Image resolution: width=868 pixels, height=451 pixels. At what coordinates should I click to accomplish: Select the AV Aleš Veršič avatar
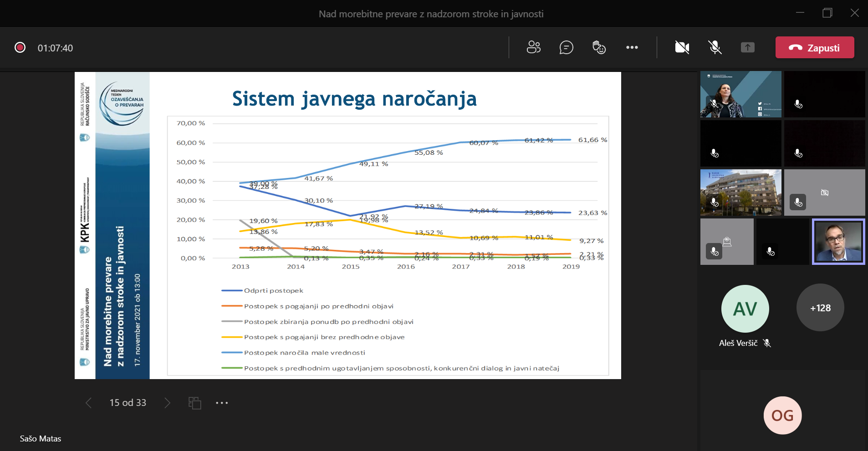[745, 309]
